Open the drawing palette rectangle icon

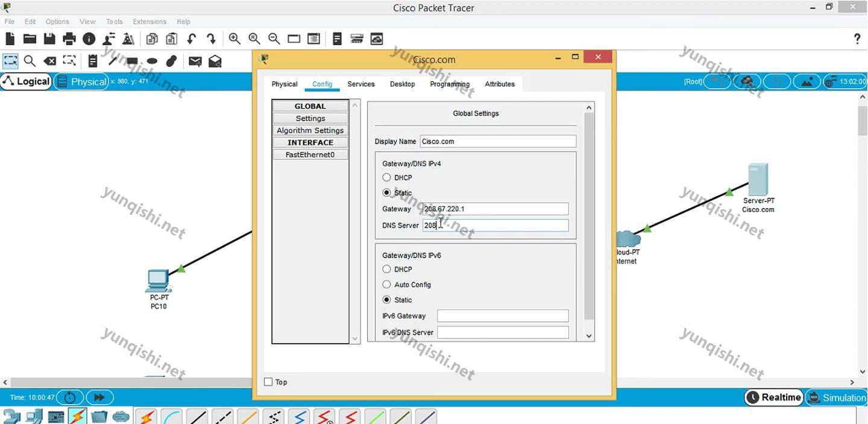tap(294, 39)
